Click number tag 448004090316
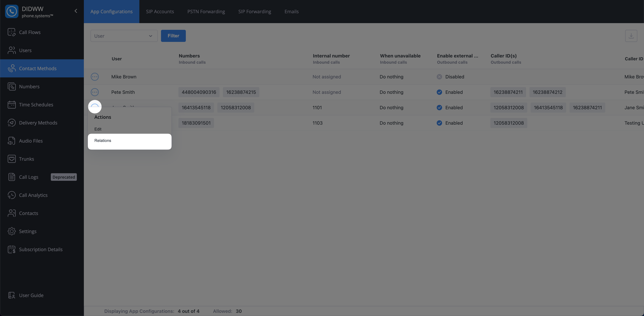This screenshot has height=316, width=644. [x=199, y=92]
